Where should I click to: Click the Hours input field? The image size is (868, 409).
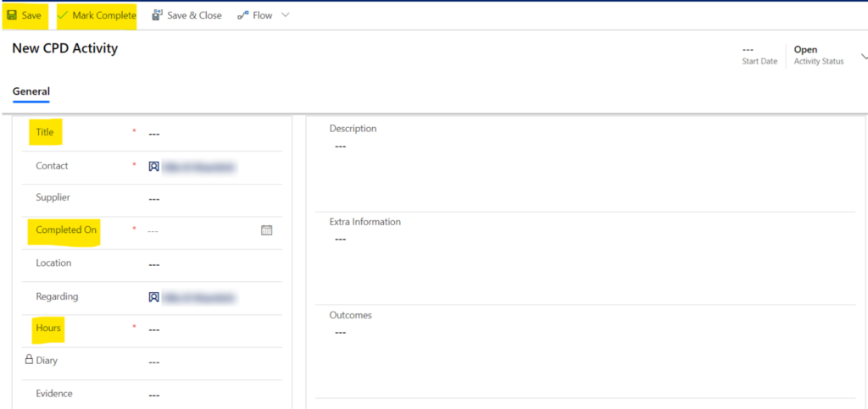click(x=212, y=329)
